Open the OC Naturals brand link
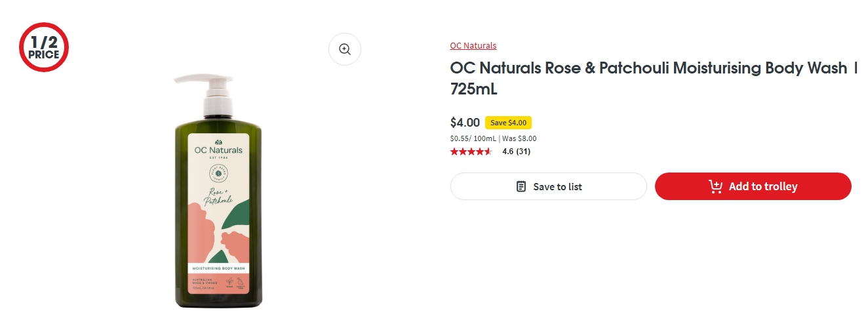868x328 pixels. point(473,46)
